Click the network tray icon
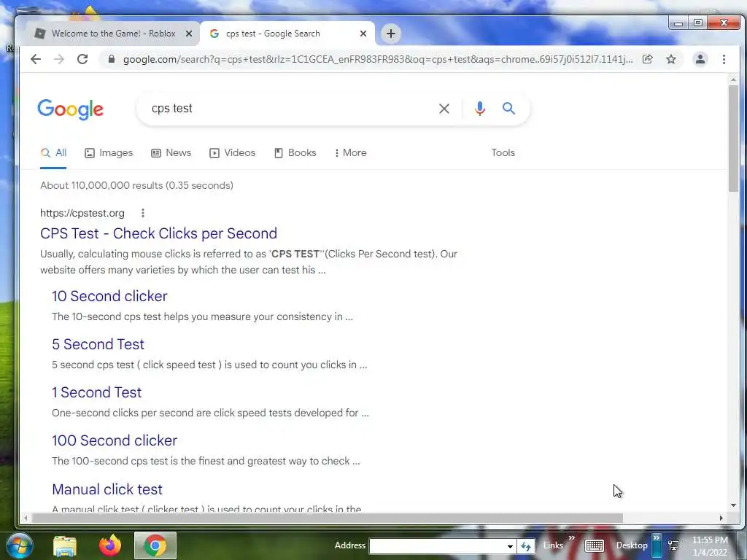 pyautogui.click(x=673, y=545)
